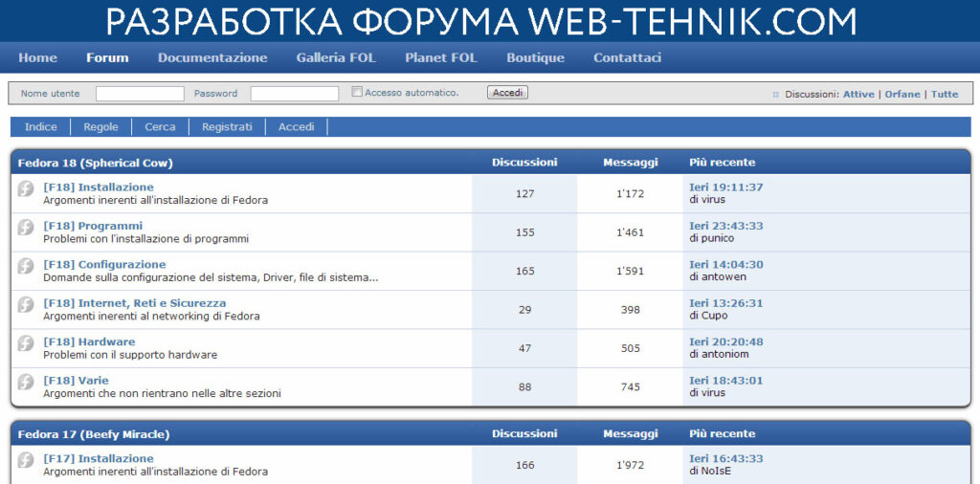Show Attive discussions
The image size is (980, 484).
(x=858, y=95)
